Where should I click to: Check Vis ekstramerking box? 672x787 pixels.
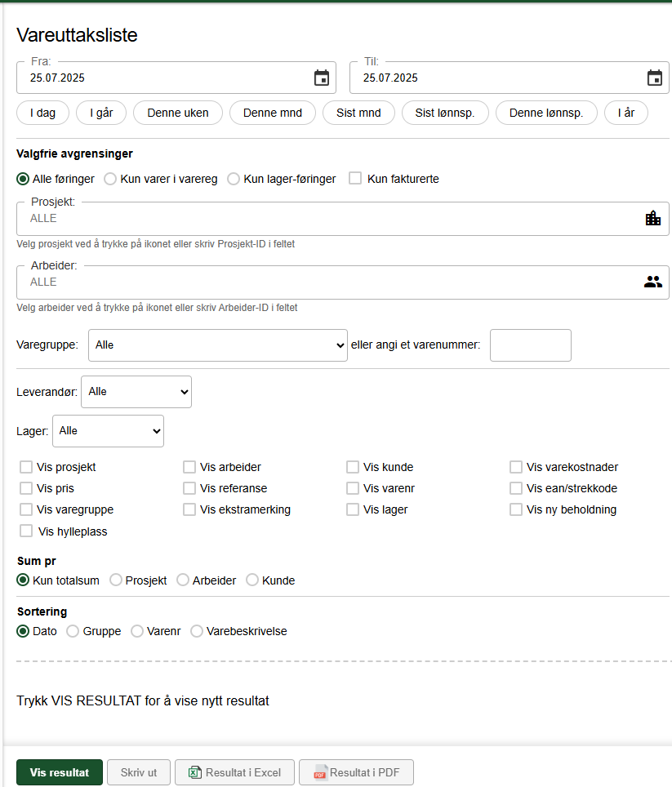(189, 509)
